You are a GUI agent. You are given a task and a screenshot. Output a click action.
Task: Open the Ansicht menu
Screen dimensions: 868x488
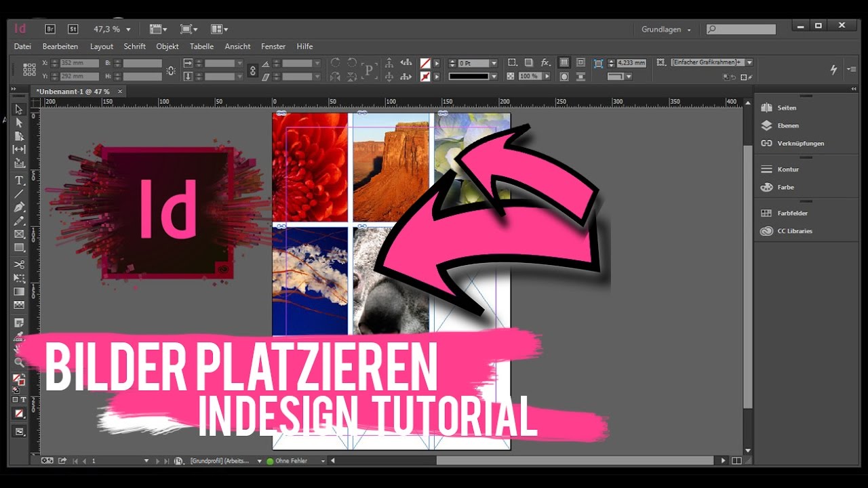[238, 46]
